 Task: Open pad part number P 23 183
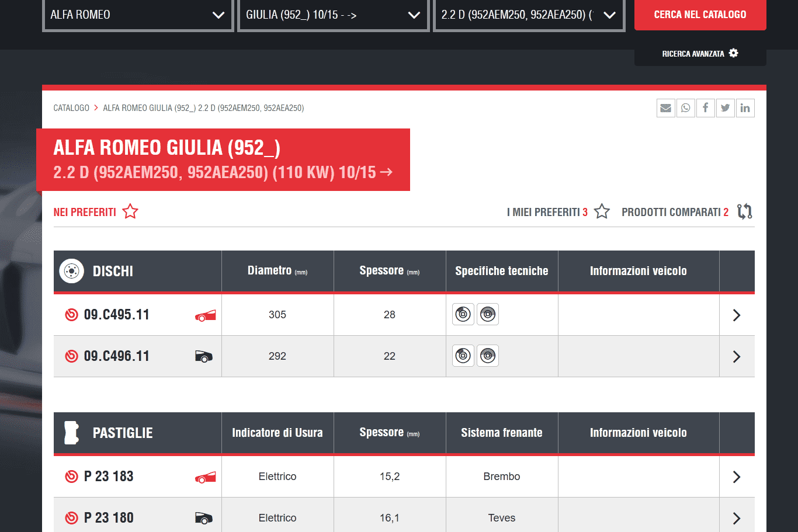109,477
